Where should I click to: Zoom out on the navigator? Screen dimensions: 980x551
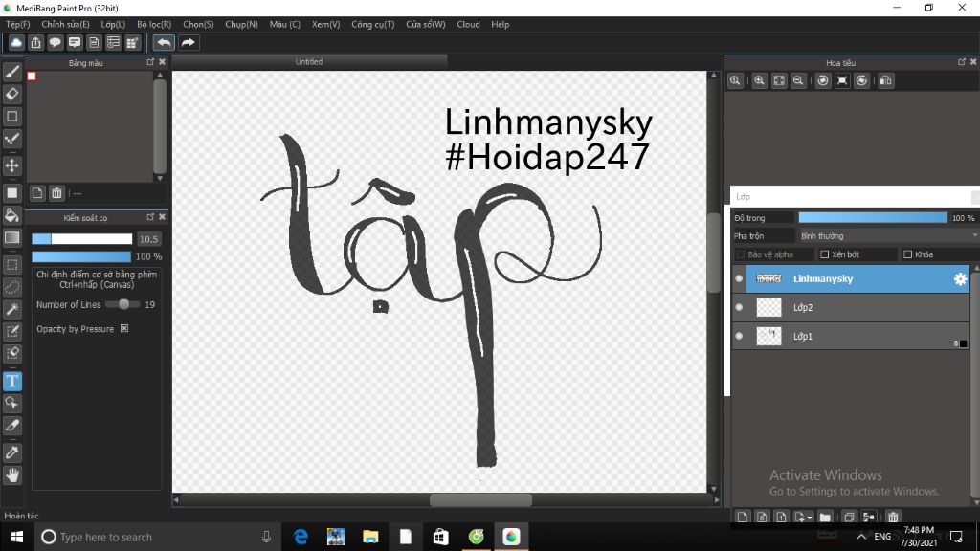[x=798, y=80]
